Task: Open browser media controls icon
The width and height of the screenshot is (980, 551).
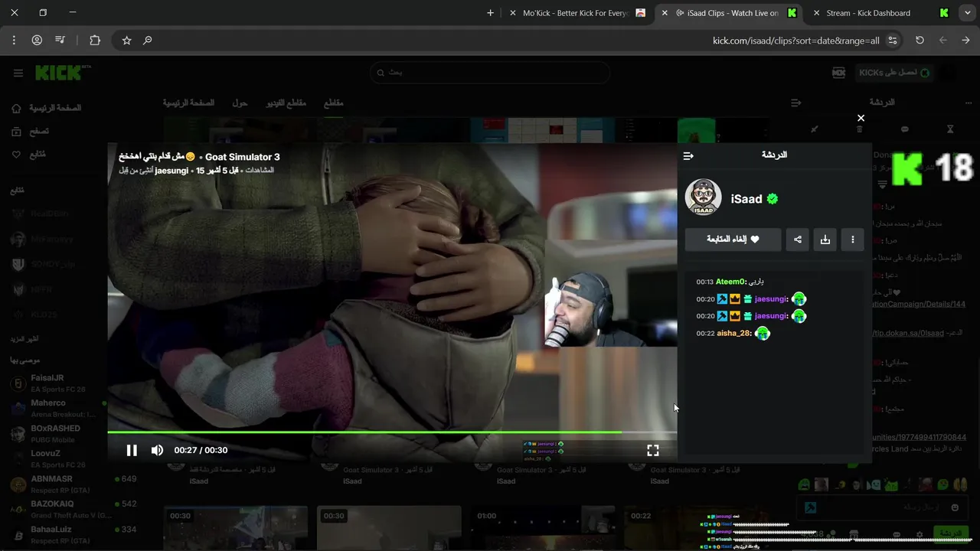Action: 60,41
